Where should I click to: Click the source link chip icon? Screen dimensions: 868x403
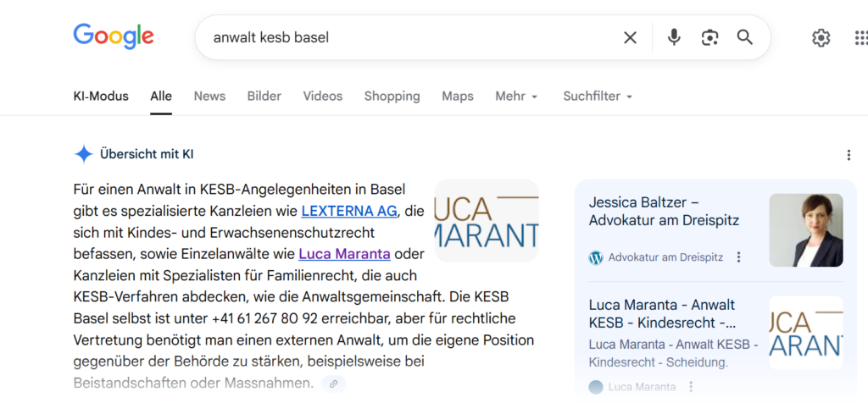(x=334, y=384)
